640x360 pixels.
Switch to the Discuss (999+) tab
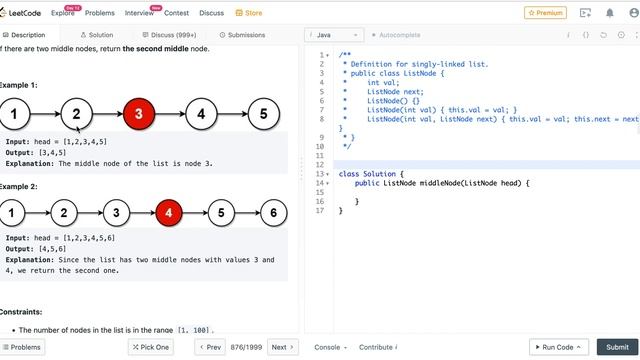pyautogui.click(x=169, y=35)
